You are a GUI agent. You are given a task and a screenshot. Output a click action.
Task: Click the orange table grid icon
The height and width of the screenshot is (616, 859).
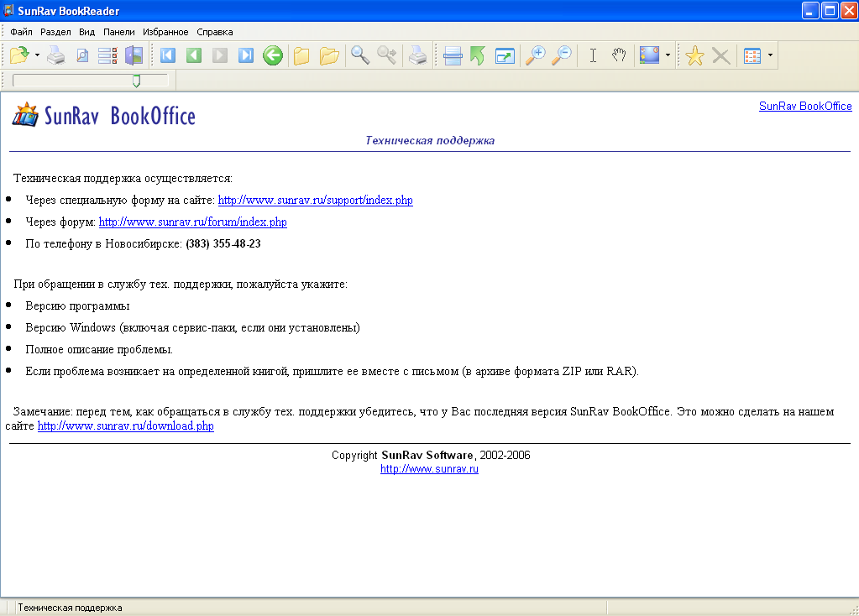(752, 55)
